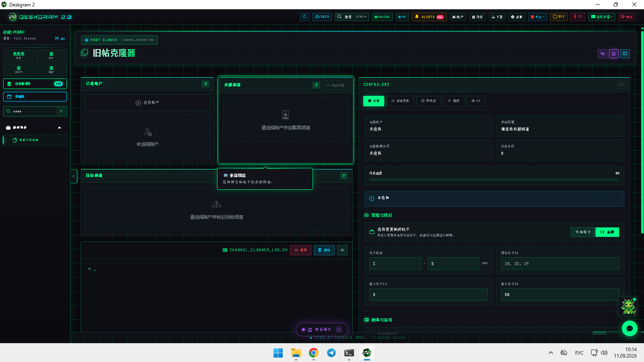Click the task progress bar at 0%

point(494,180)
